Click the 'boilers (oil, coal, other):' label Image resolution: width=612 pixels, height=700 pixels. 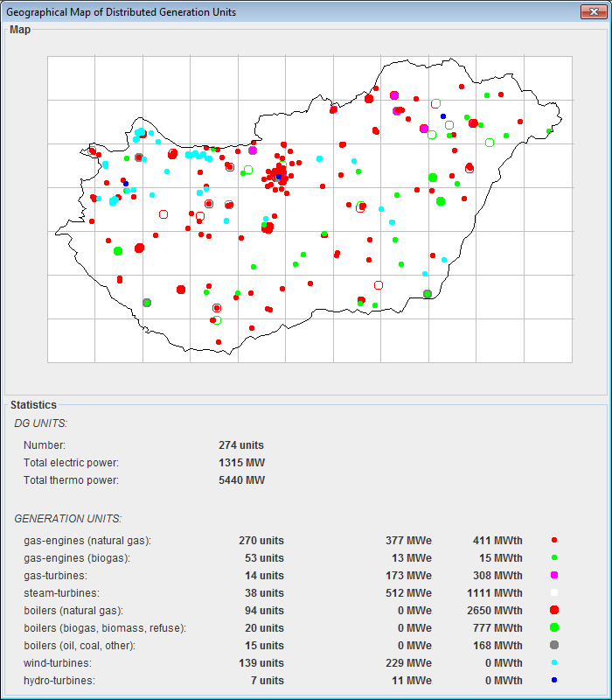pyautogui.click(x=80, y=646)
